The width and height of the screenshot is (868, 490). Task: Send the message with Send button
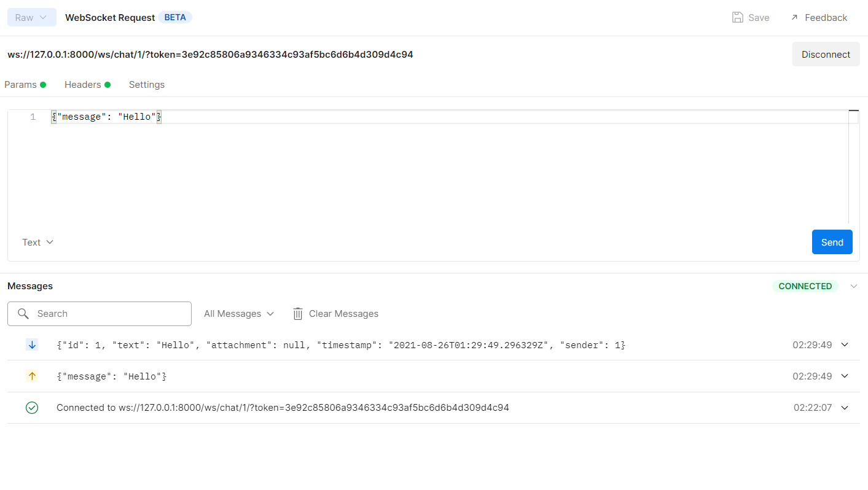coord(832,242)
